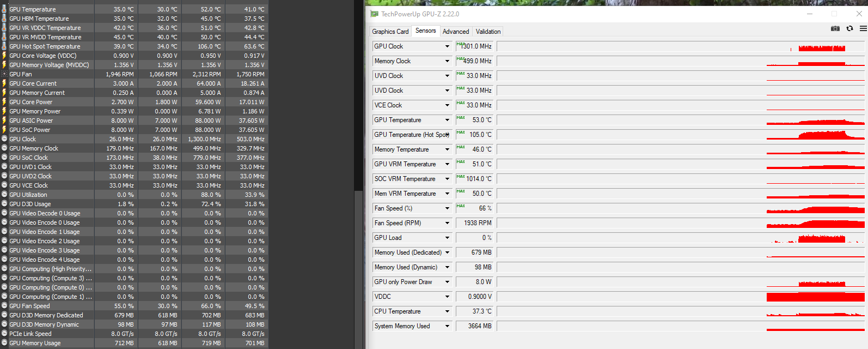Screen dimensions: 868x349
Task: Open the Advanced tab in GPU-Z
Action: (x=456, y=32)
